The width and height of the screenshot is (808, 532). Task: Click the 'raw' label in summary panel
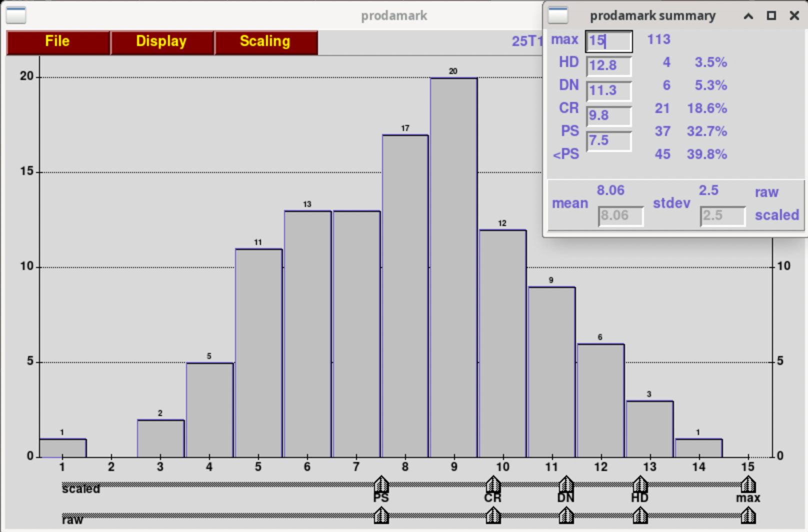point(766,192)
